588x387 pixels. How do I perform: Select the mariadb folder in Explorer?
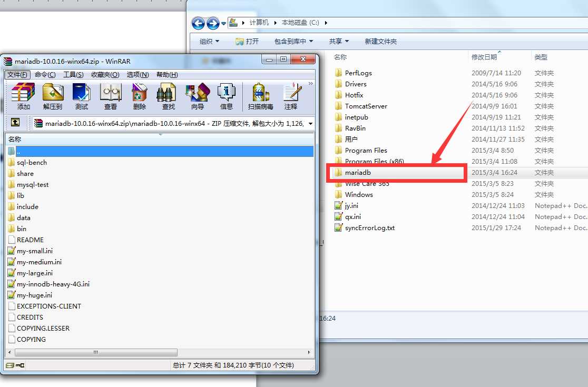pos(353,172)
